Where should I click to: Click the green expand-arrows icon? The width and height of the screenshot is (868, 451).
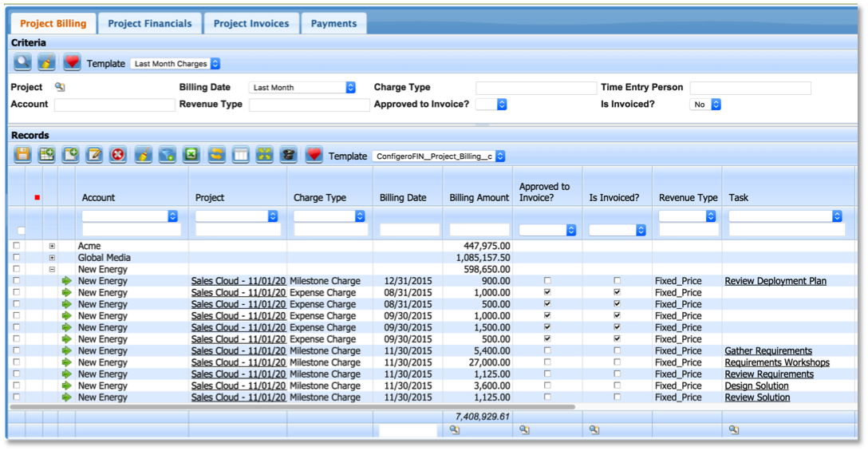pyautogui.click(x=265, y=155)
